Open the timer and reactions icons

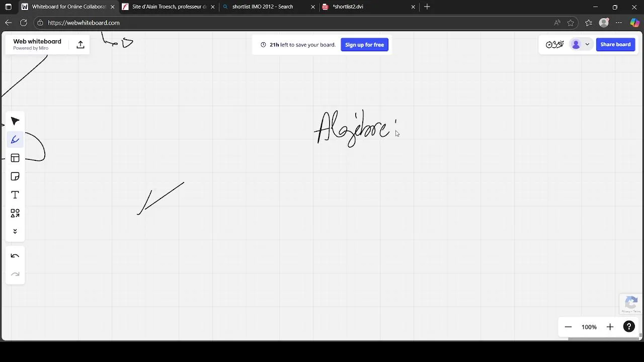(x=554, y=44)
